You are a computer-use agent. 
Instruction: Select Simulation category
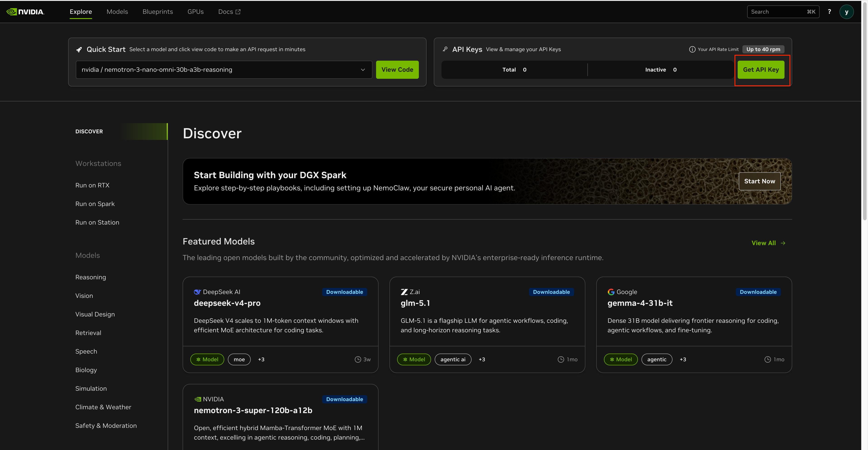91,389
